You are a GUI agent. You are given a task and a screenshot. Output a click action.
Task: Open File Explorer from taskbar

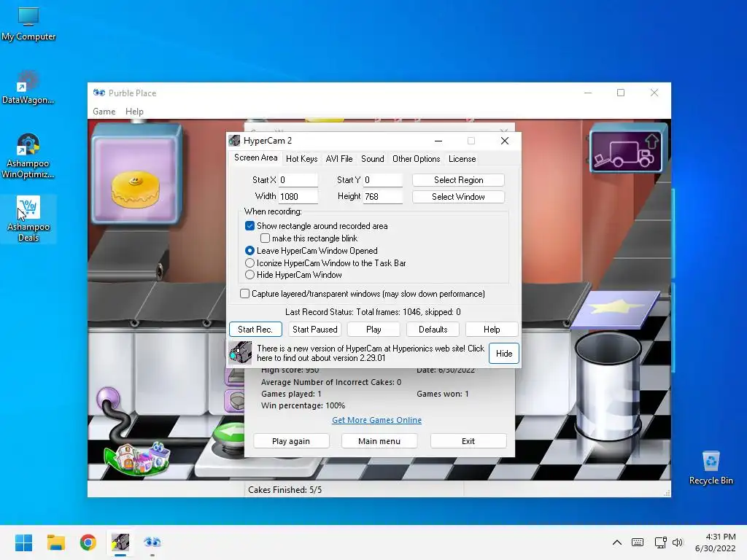55,542
